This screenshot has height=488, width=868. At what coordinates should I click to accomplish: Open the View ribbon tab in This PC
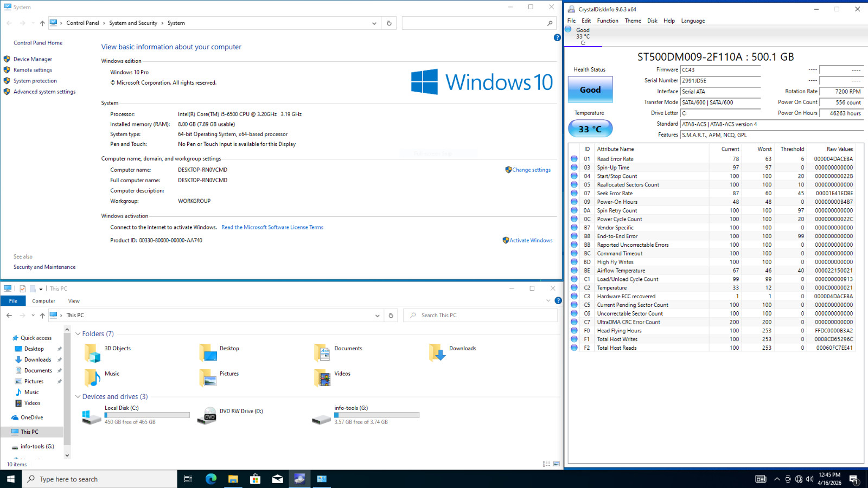(74, 301)
